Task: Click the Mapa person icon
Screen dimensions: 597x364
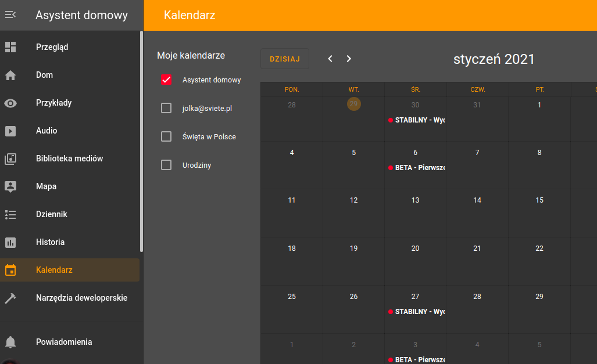Action: (10, 186)
